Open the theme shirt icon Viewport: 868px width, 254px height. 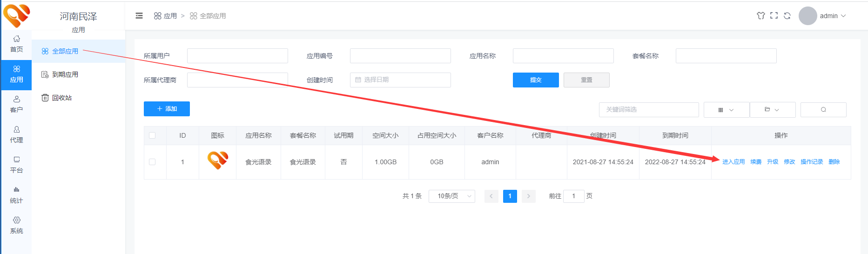click(761, 16)
